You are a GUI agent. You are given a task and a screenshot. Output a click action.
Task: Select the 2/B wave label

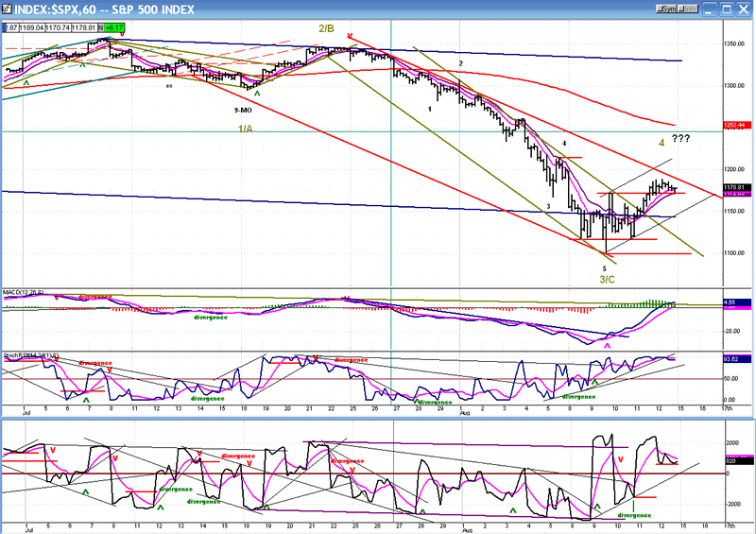[x=329, y=29]
